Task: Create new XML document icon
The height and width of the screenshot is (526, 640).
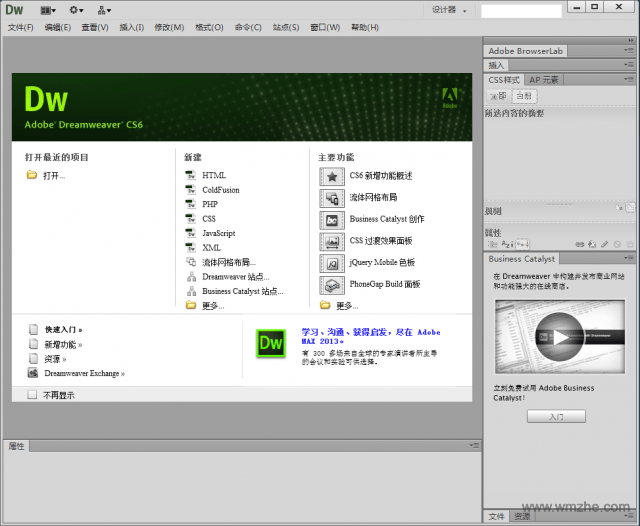Action: click(x=191, y=248)
